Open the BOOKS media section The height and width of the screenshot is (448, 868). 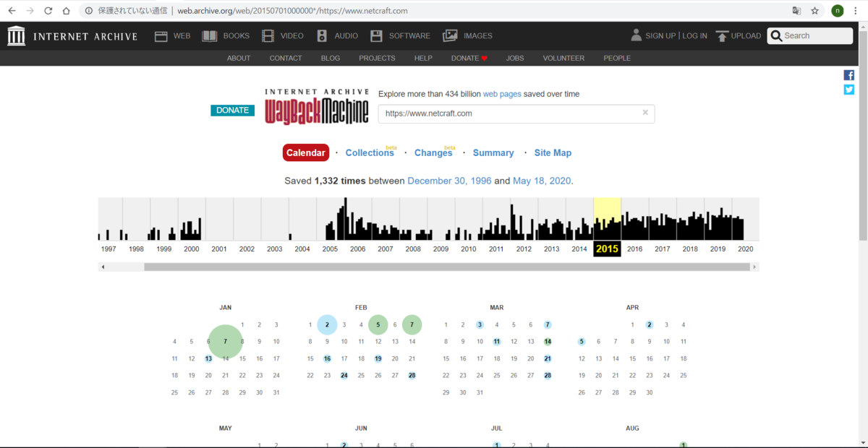226,35
